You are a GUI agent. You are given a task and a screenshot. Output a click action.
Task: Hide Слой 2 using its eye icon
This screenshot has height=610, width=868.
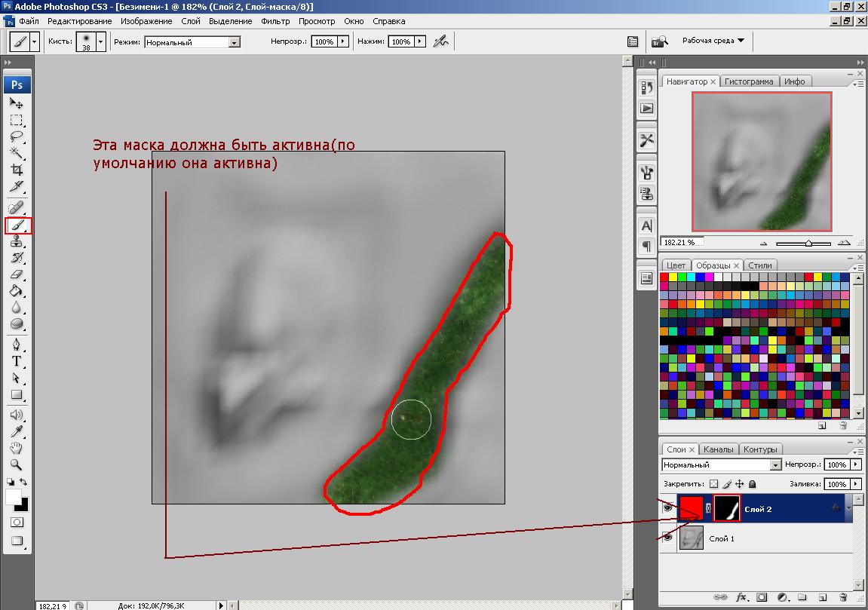[667, 509]
